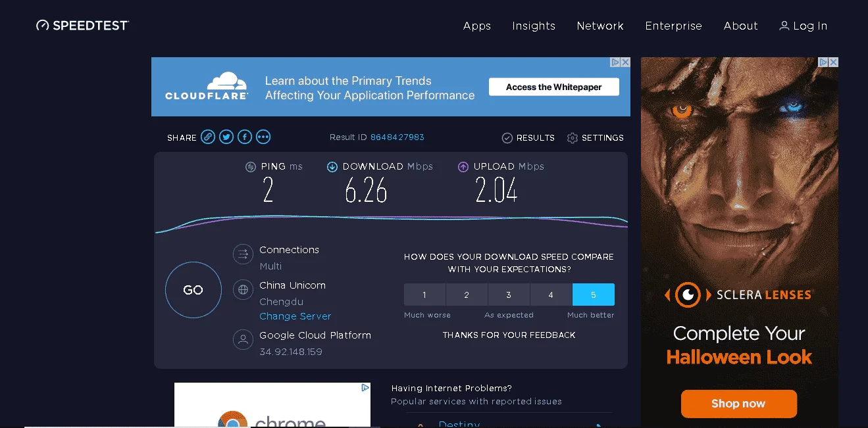Rate download speed 2
The image size is (868, 428).
(x=467, y=295)
